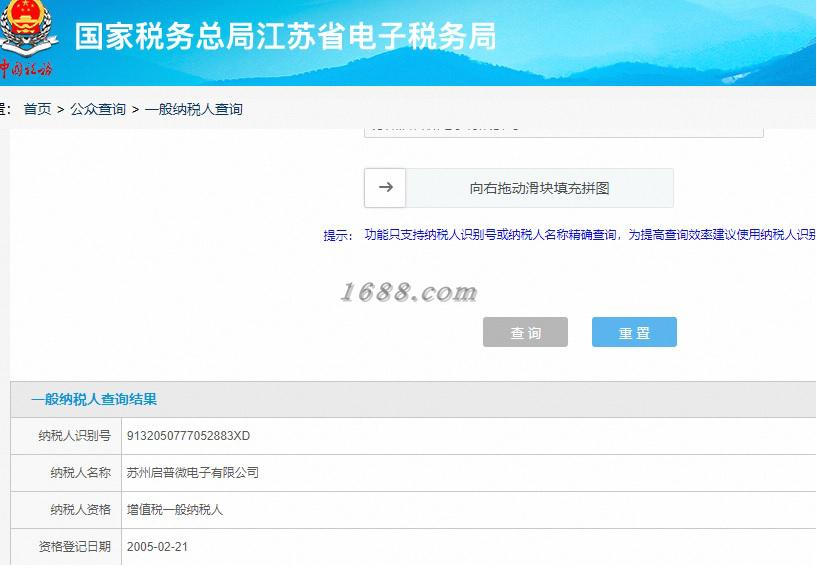
Task: Go to 首页 in breadcrumb
Action: (38, 109)
